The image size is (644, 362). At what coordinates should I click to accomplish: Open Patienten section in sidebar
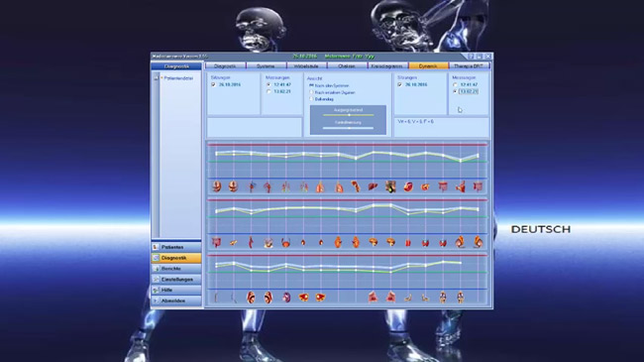(176, 247)
